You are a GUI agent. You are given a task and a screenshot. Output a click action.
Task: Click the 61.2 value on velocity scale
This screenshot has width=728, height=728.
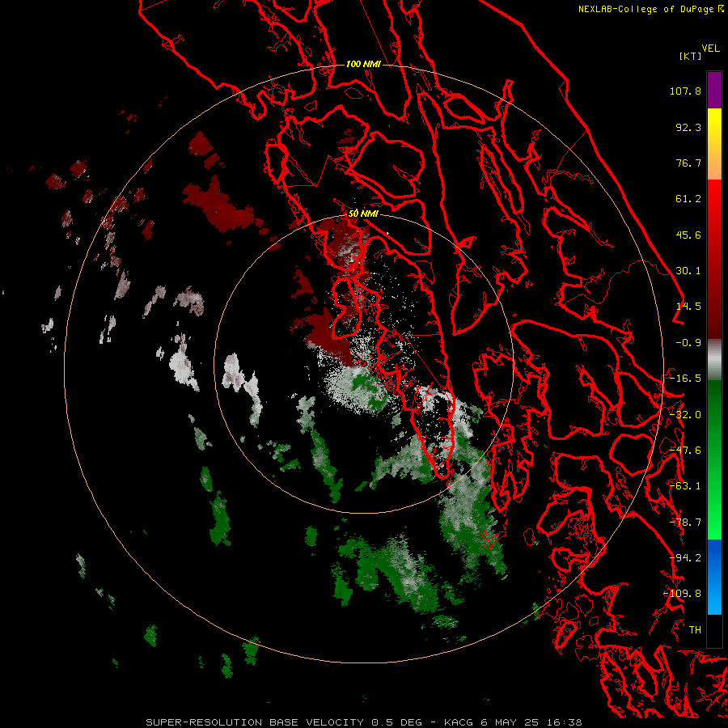[688, 199]
